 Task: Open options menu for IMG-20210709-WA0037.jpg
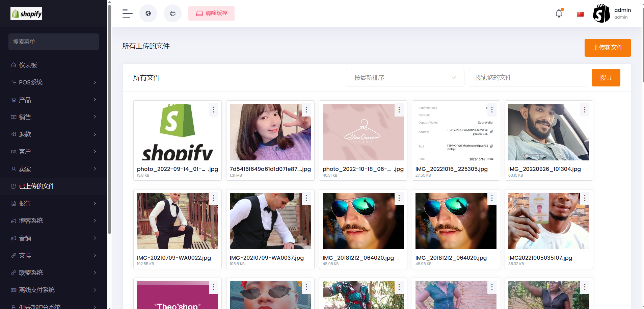click(x=306, y=199)
